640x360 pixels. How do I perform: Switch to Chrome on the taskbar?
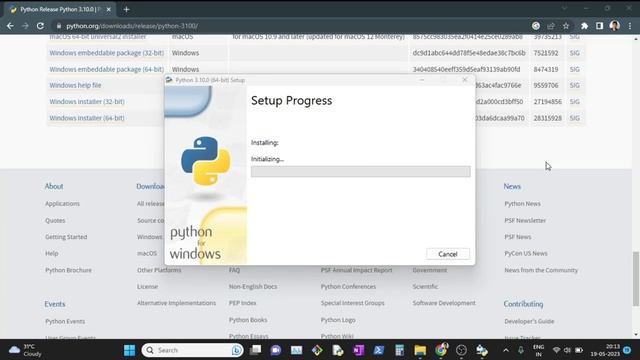441,350
